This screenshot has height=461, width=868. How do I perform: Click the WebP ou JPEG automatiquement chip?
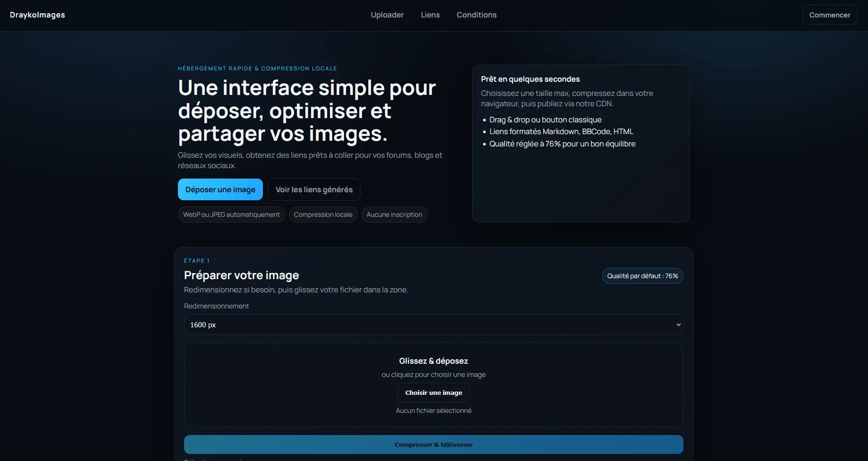(x=231, y=214)
